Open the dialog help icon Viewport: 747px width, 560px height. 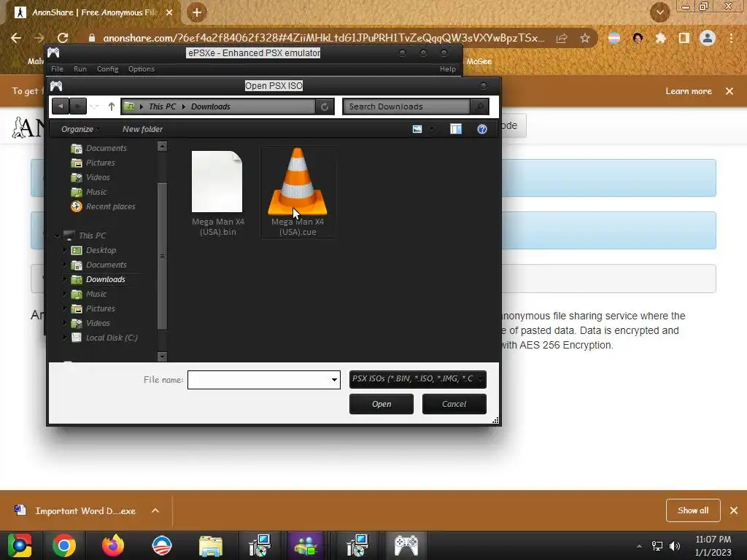coord(482,129)
